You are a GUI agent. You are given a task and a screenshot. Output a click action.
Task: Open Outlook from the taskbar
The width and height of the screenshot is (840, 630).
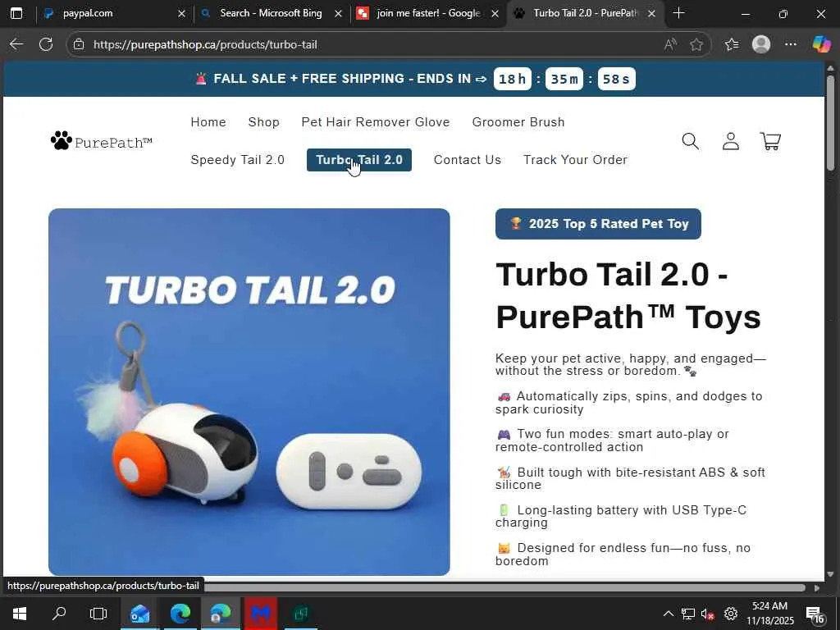[139, 614]
